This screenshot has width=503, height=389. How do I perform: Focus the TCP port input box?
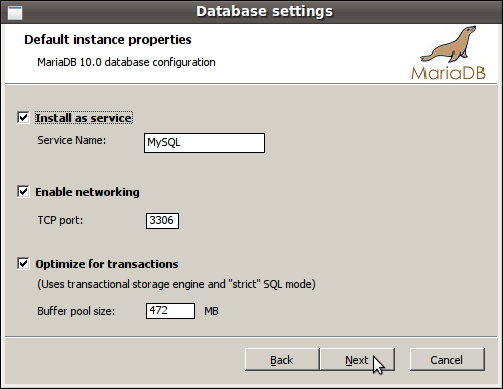tap(162, 221)
